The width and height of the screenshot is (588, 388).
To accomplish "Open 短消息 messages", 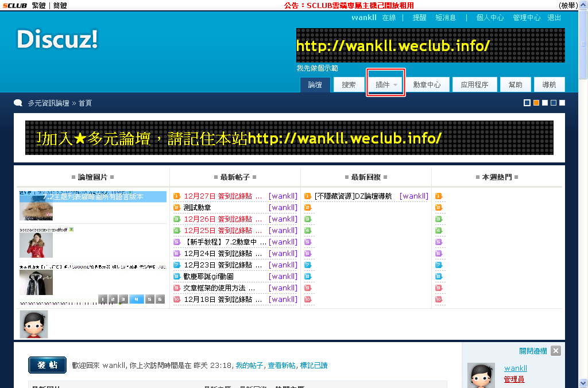I will pos(446,18).
